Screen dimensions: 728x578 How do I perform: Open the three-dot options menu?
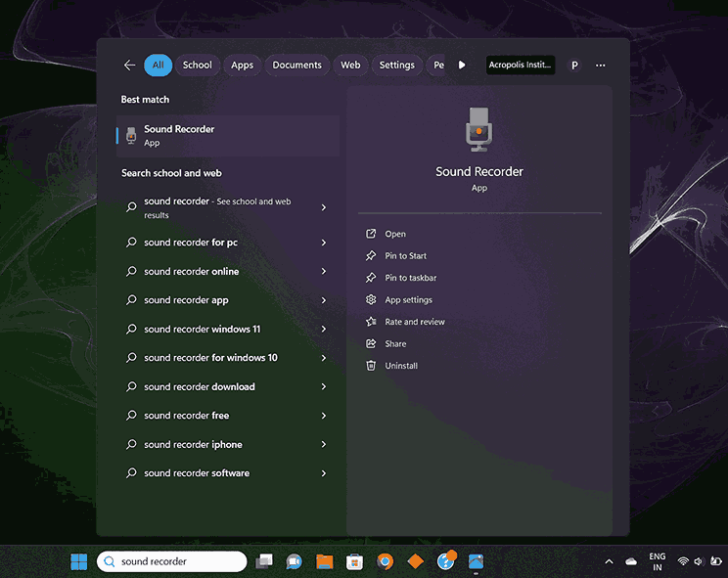(601, 66)
